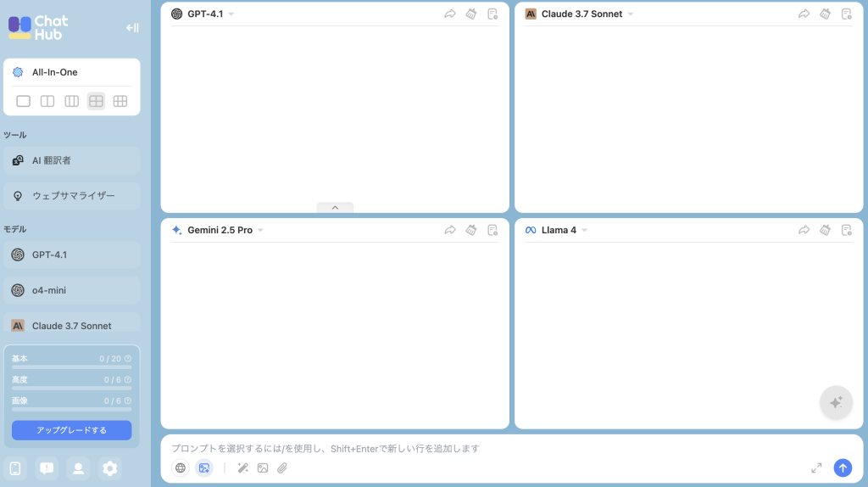Click the floating sparkle button
The width and height of the screenshot is (868, 487).
pos(836,403)
